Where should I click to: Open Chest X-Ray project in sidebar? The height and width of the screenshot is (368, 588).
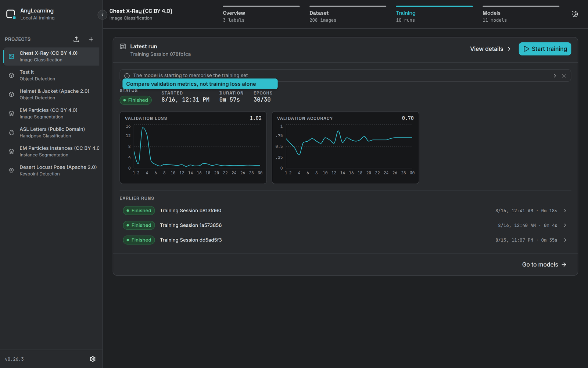51,56
